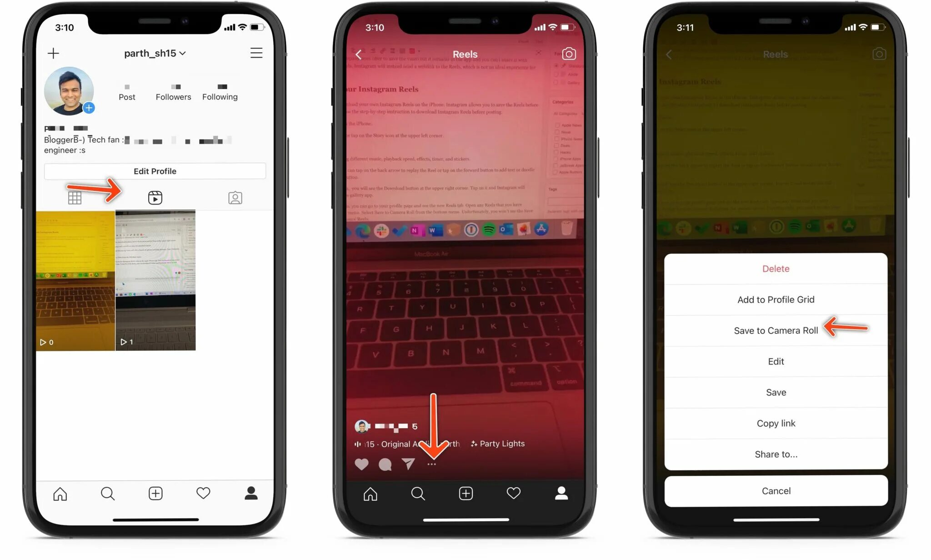The height and width of the screenshot is (560, 931).
Task: Tap the Cancel button in action sheet
Action: tap(776, 491)
